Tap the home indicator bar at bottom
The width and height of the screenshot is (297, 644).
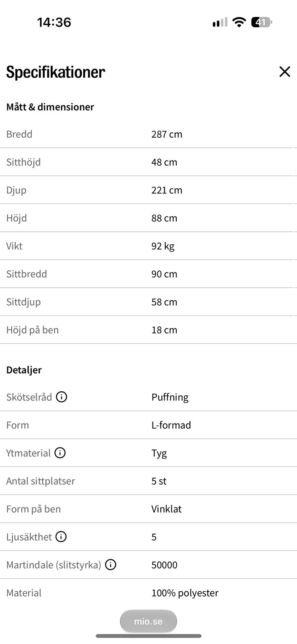148,636
